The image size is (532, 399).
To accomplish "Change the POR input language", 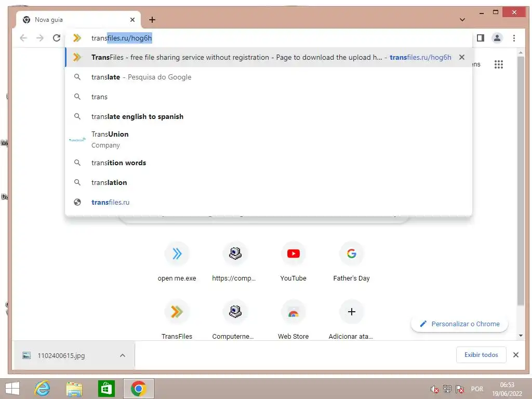I will click(x=477, y=389).
